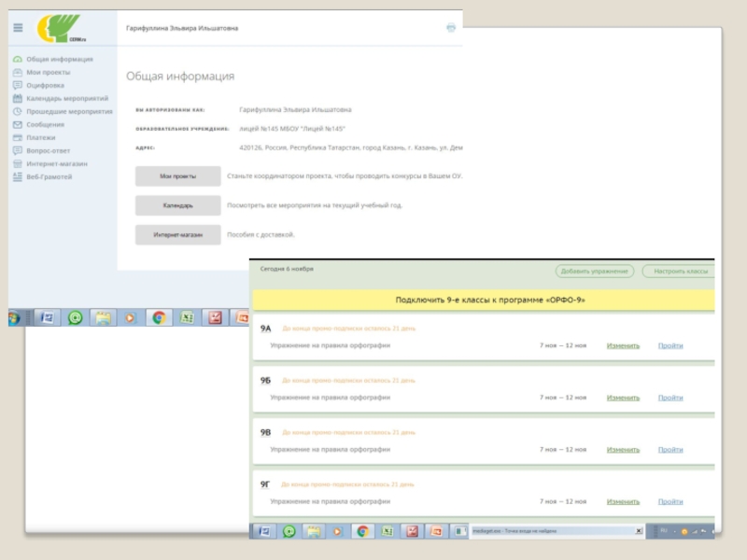
Task: Click the 9В class heading
Action: pyautogui.click(x=265, y=432)
